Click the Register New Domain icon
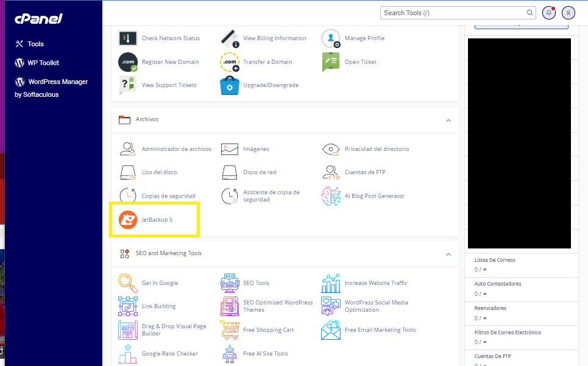Viewport: 588px width, 366px height. click(x=128, y=62)
